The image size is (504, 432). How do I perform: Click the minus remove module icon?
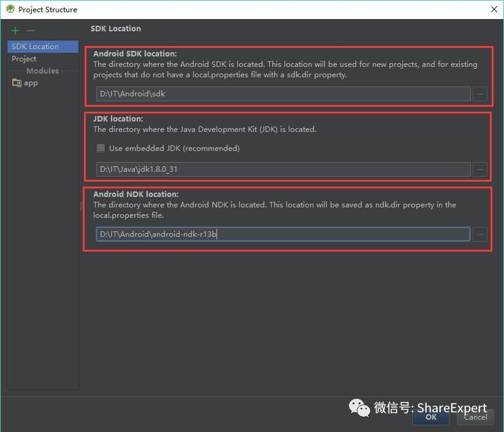click(x=31, y=31)
